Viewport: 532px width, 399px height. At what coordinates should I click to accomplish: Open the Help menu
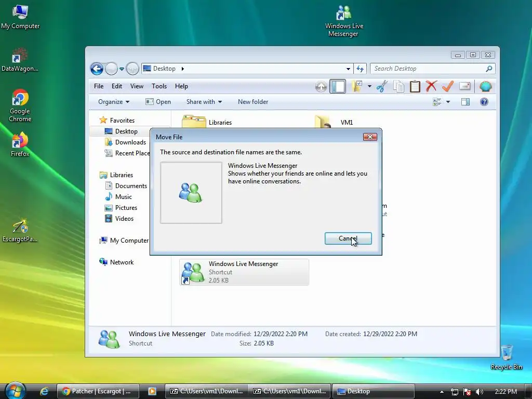point(181,86)
